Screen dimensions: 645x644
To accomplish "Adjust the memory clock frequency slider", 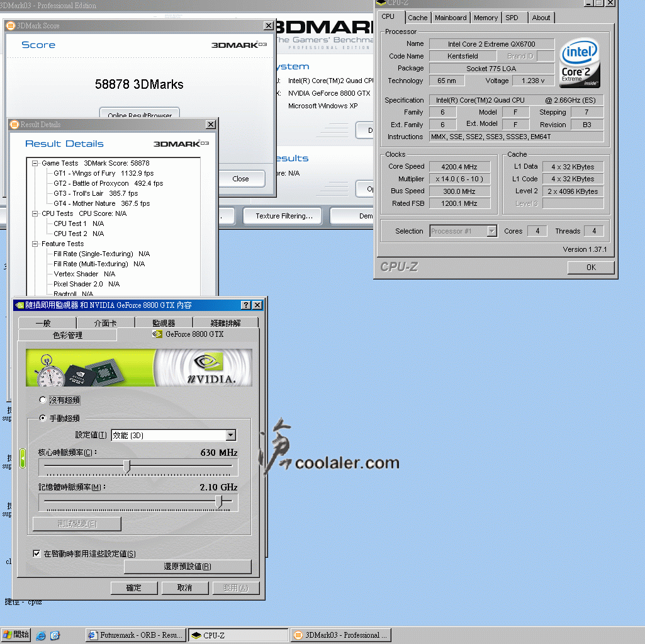I will pos(219,501).
